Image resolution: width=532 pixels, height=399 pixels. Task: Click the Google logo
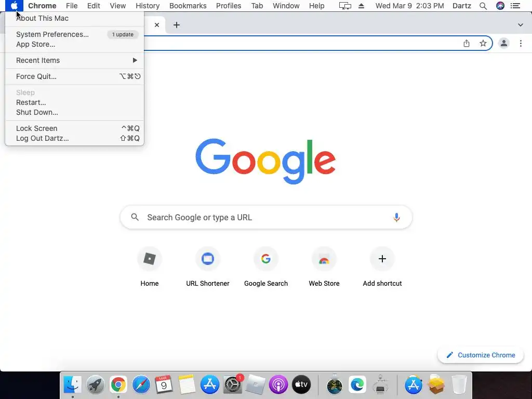265,161
